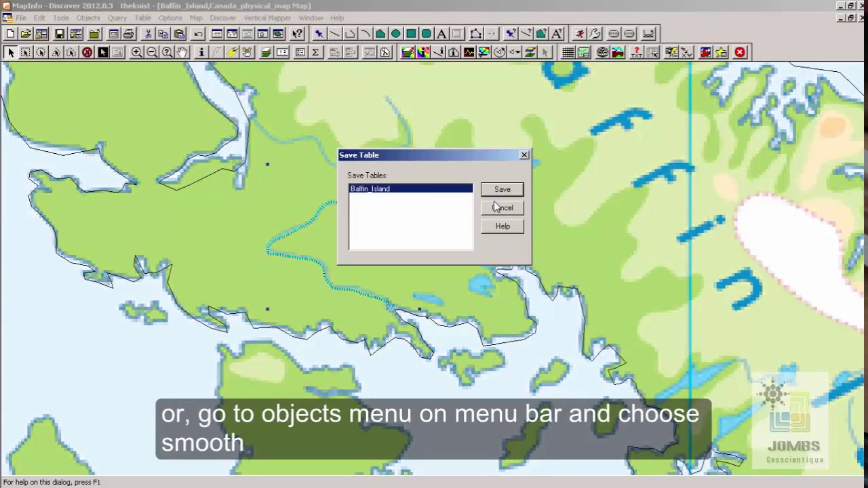Select the Marquee Select tool
This screenshot has width=868, height=488.
(26, 52)
